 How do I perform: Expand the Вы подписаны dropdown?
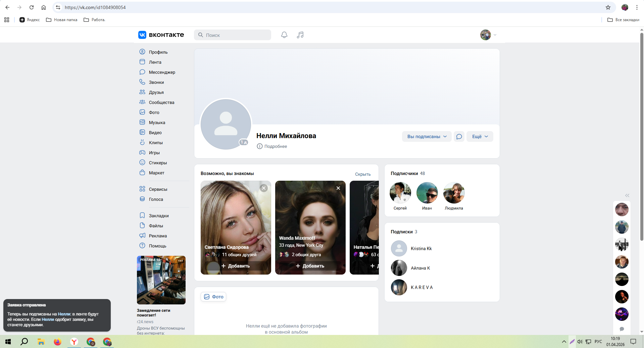point(427,136)
